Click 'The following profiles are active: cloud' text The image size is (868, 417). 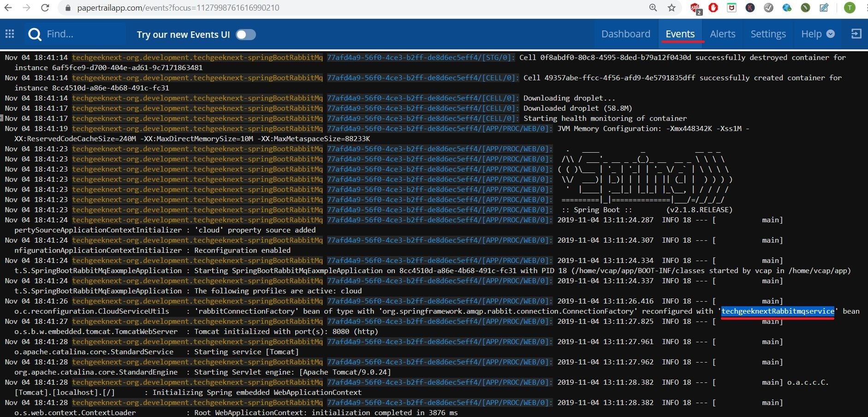point(278,291)
